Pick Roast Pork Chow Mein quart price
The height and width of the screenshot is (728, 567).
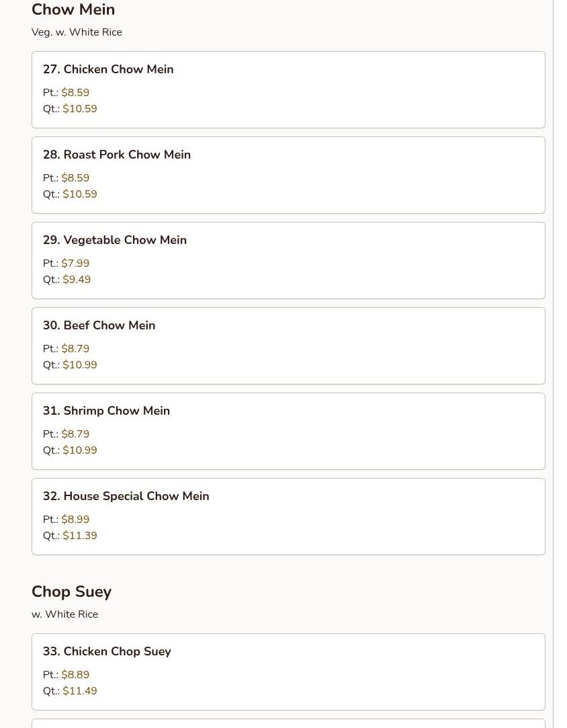(x=79, y=194)
